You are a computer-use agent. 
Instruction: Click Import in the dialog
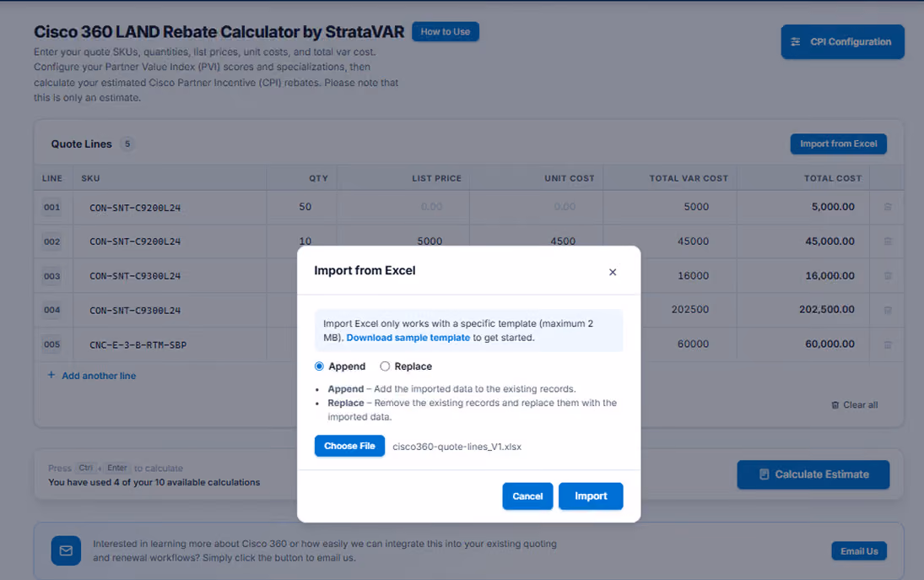[x=591, y=496]
